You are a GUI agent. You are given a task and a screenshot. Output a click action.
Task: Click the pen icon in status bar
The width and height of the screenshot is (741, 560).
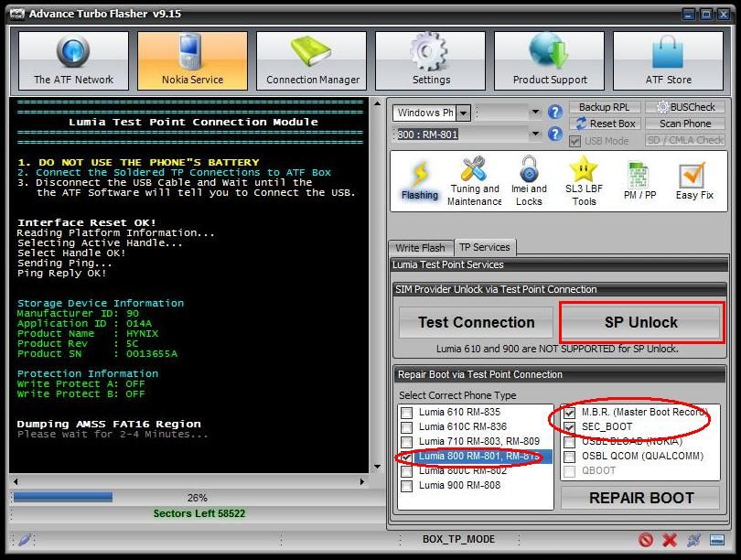click(25, 539)
